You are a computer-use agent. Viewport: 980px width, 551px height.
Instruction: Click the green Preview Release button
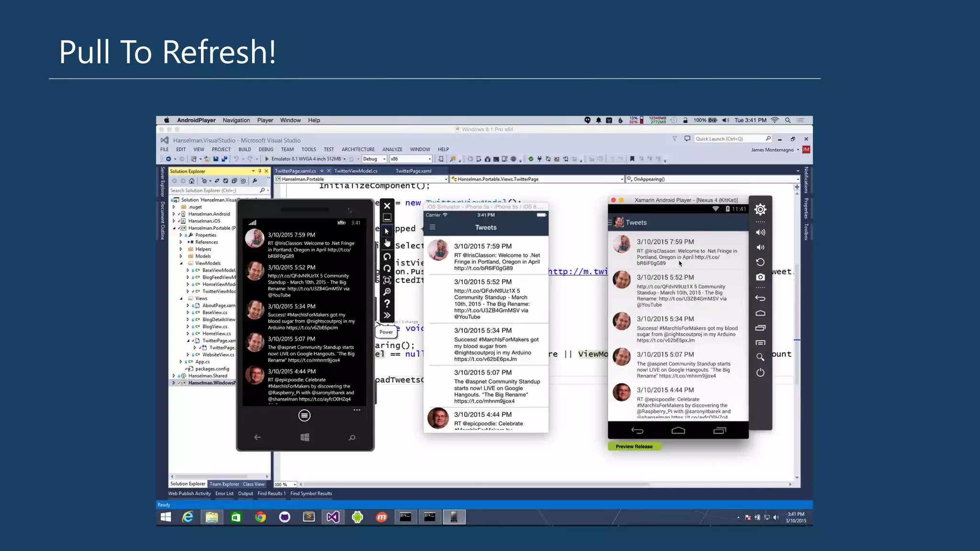(634, 446)
